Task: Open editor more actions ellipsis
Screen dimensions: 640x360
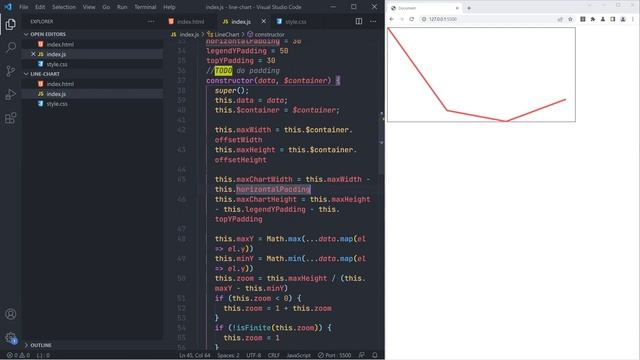Action: [x=373, y=21]
